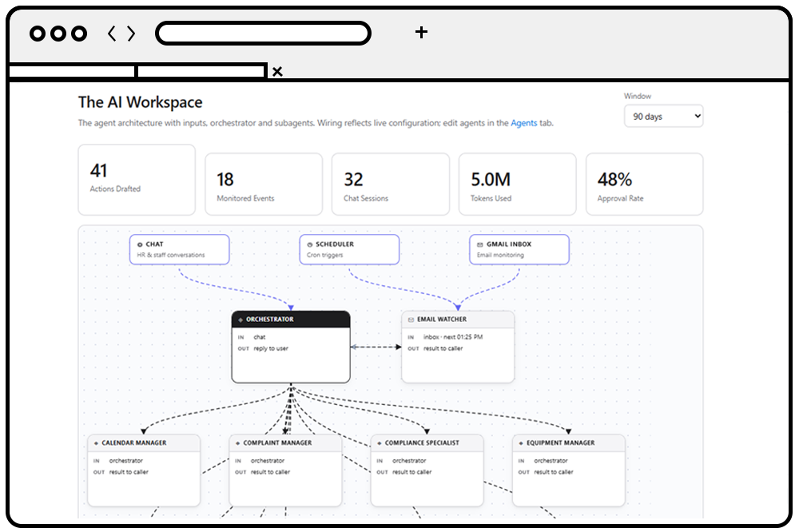Open the Window 90 days dropdown
This screenshot has height=532, width=799.
coord(663,116)
